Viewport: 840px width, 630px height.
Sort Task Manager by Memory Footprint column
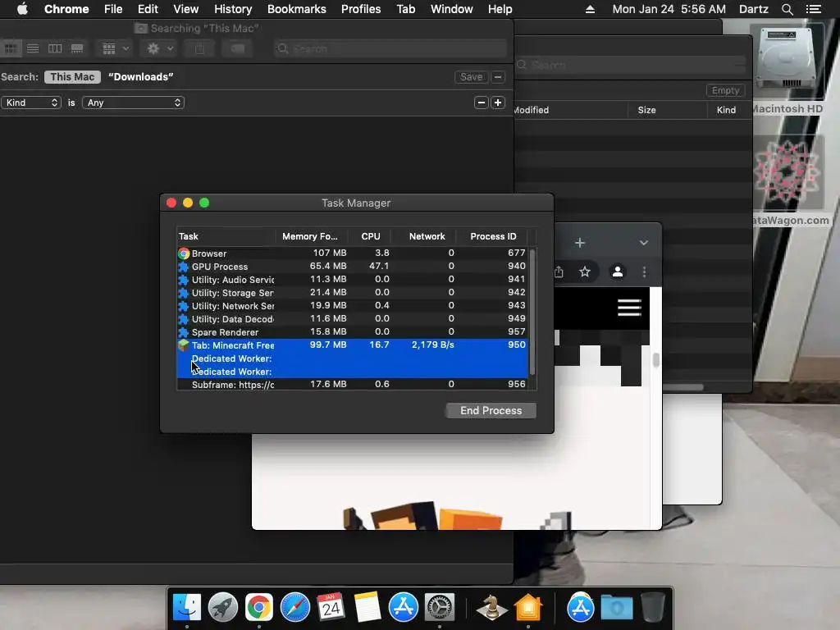pyautogui.click(x=310, y=236)
